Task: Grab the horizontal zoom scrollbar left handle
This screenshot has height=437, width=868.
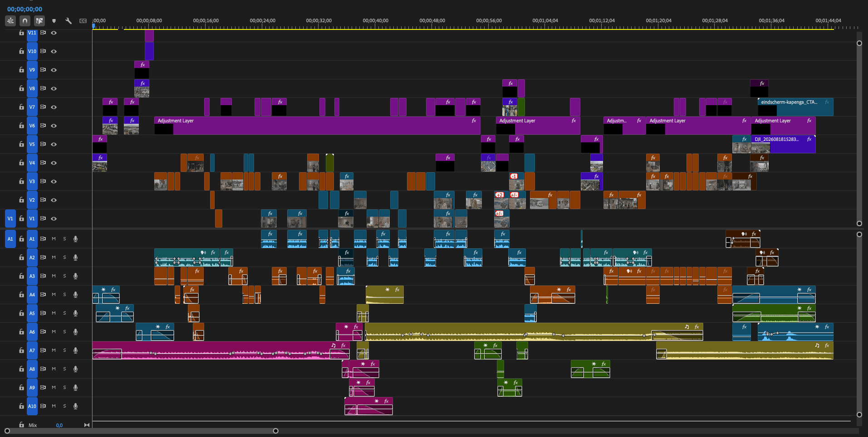Action: [x=7, y=431]
